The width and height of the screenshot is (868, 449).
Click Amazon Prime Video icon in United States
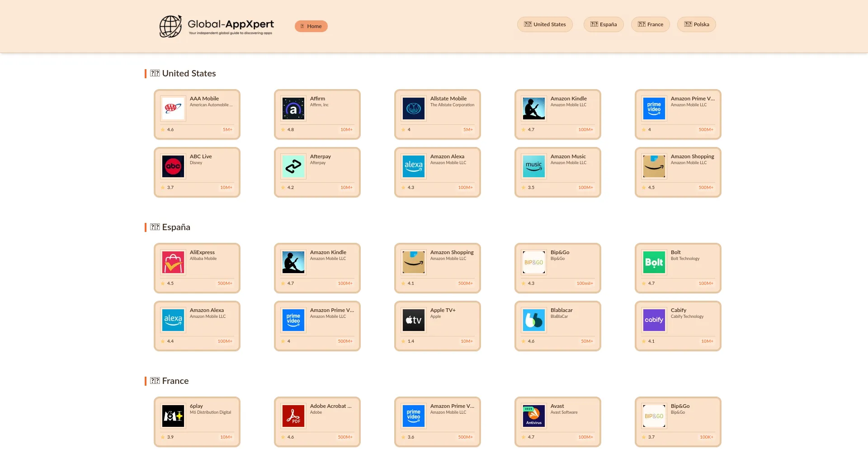(654, 109)
